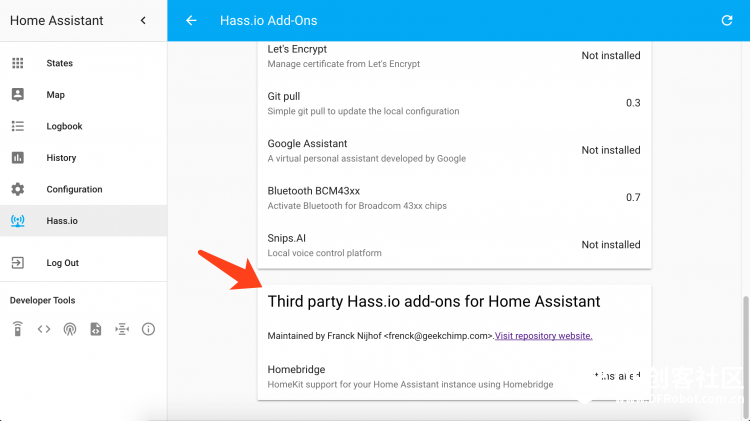Image resolution: width=750 pixels, height=421 pixels.
Task: Open the Info developer tool icon
Action: point(148,329)
